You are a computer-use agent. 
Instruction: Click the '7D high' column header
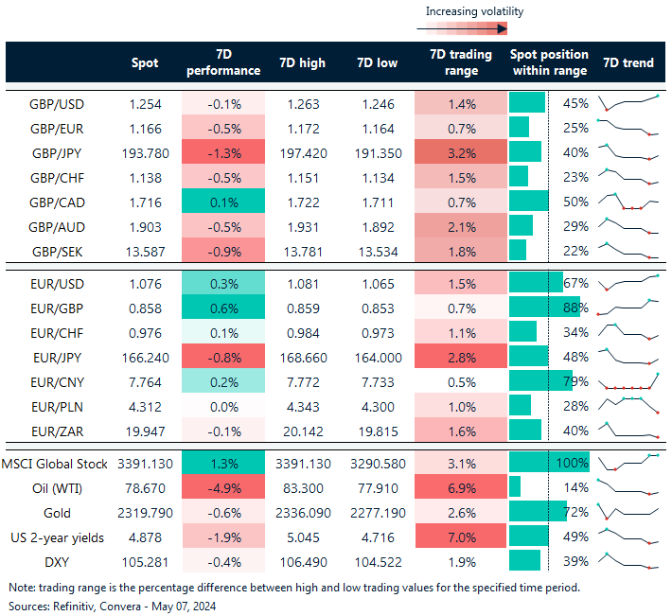point(303,62)
